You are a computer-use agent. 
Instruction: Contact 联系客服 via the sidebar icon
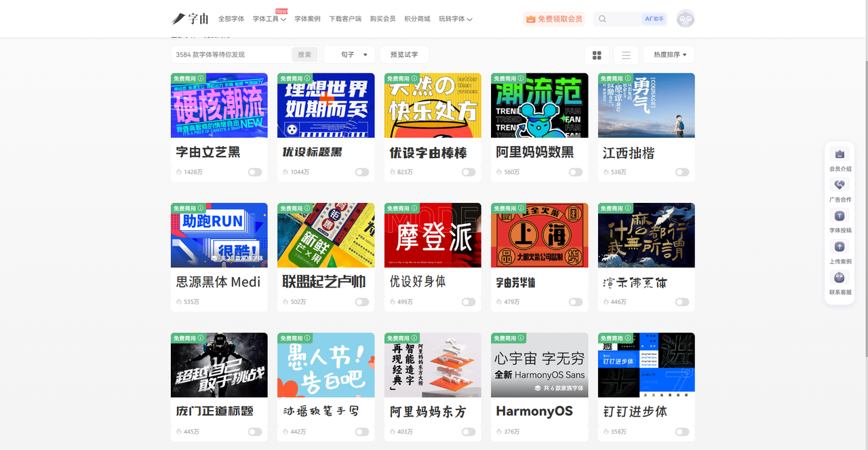pos(840,278)
